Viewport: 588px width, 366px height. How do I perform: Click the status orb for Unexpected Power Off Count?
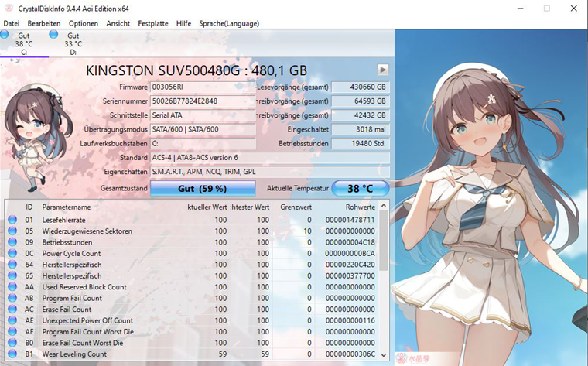point(12,320)
